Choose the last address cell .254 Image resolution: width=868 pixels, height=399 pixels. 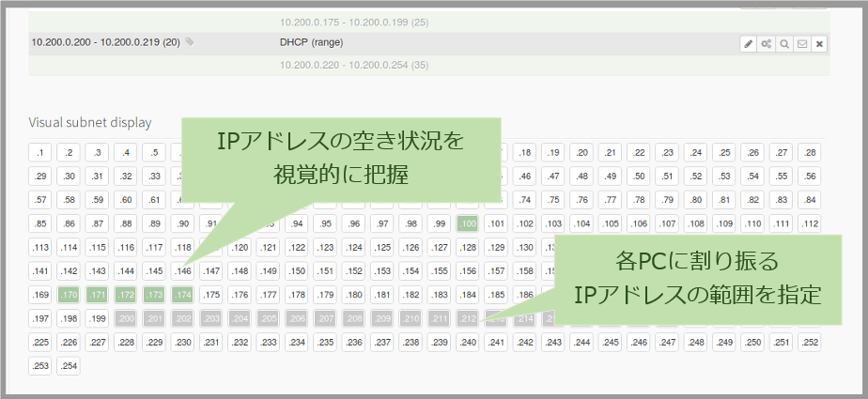click(x=69, y=366)
